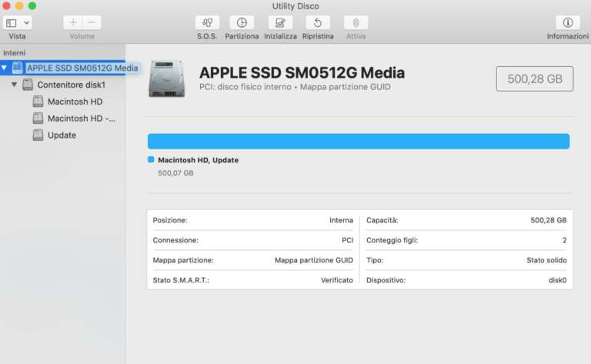The height and width of the screenshot is (364, 591).
Task: Select the Macintosh HD volume
Action: point(75,102)
